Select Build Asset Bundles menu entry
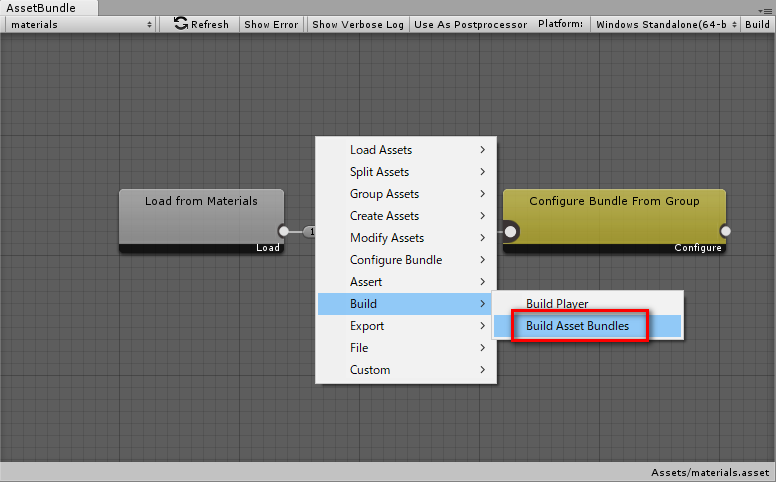This screenshot has width=776, height=482. pos(587,326)
